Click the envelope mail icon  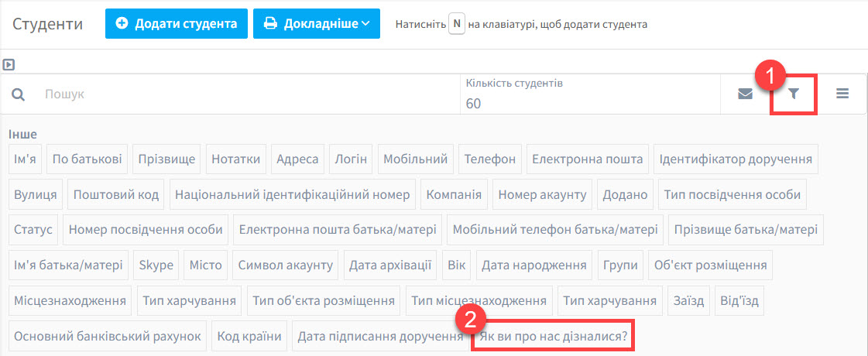[745, 94]
